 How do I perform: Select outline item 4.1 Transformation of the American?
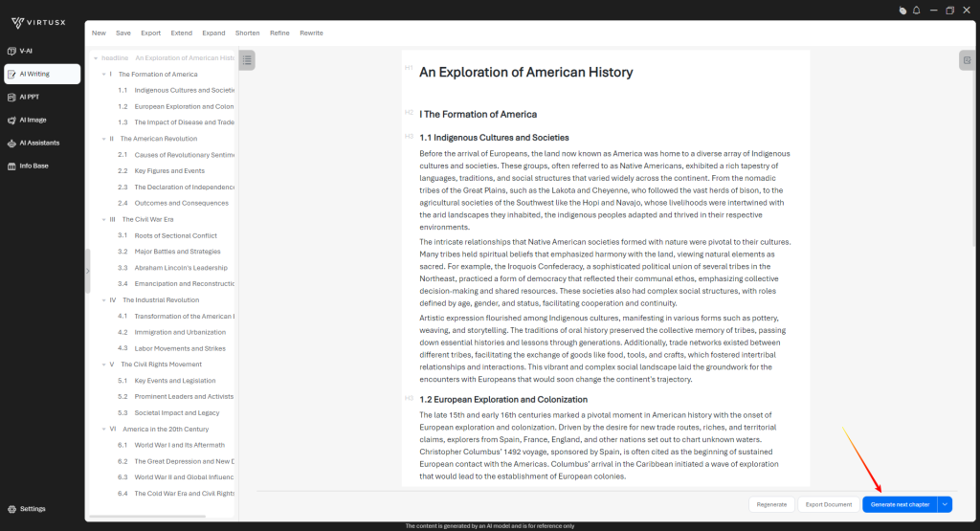(176, 316)
